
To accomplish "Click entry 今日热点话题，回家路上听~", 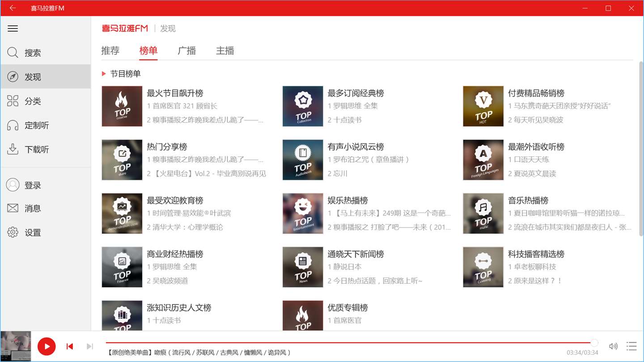I will [375, 281].
